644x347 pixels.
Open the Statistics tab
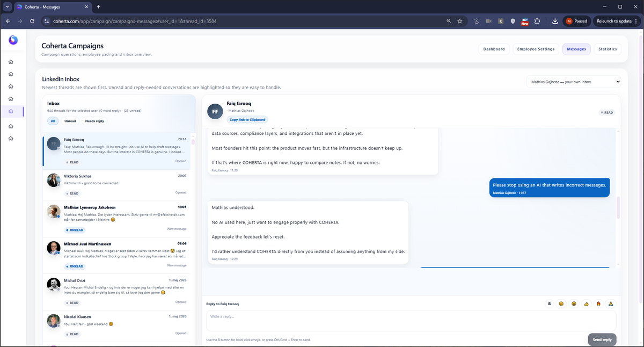point(608,49)
